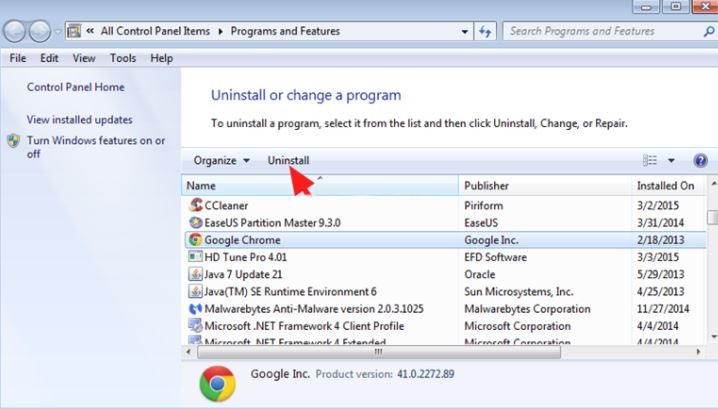The width and height of the screenshot is (718, 409).
Task: Open Control Panel Home link
Action: tap(76, 87)
